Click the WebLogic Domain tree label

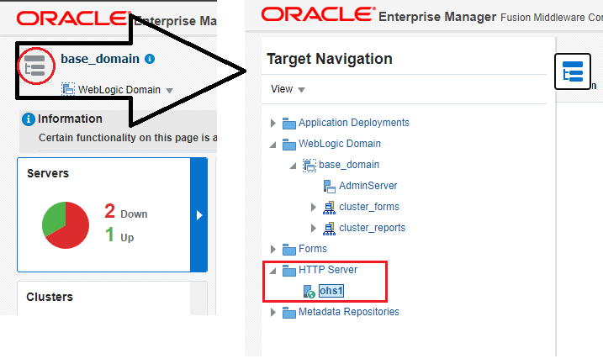[x=340, y=144]
